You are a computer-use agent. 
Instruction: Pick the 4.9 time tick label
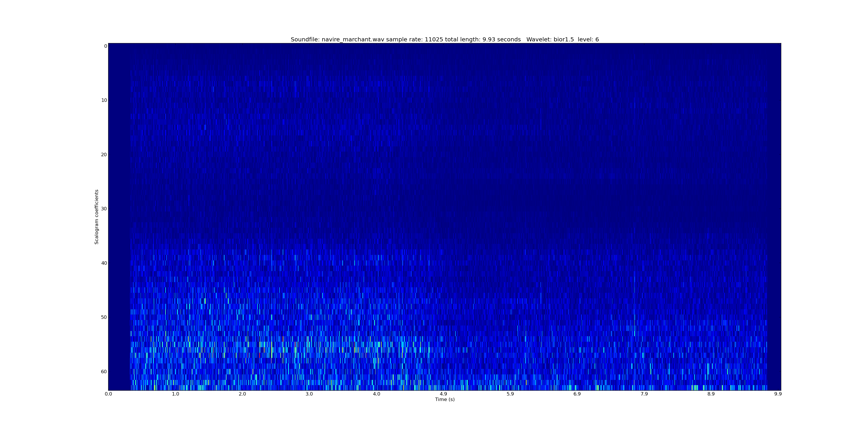pyautogui.click(x=443, y=394)
